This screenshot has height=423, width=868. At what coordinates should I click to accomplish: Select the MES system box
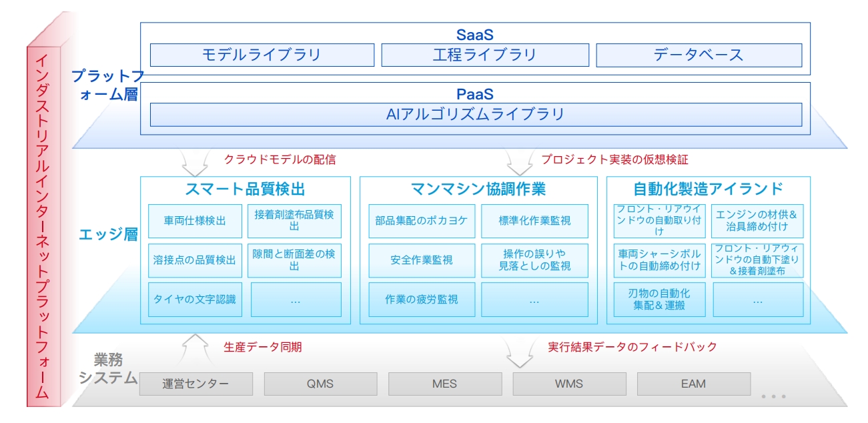point(445,384)
